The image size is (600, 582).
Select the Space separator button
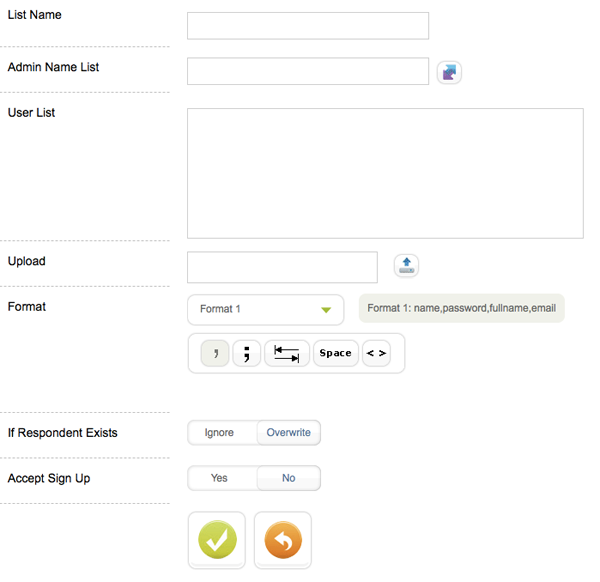pyautogui.click(x=335, y=353)
